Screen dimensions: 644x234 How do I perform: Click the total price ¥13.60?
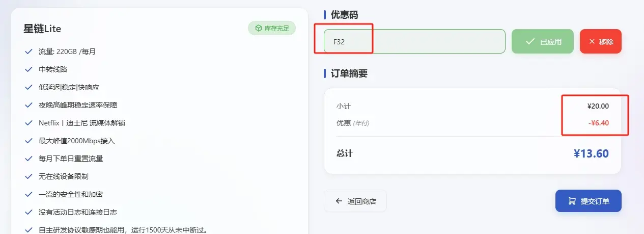(591, 153)
